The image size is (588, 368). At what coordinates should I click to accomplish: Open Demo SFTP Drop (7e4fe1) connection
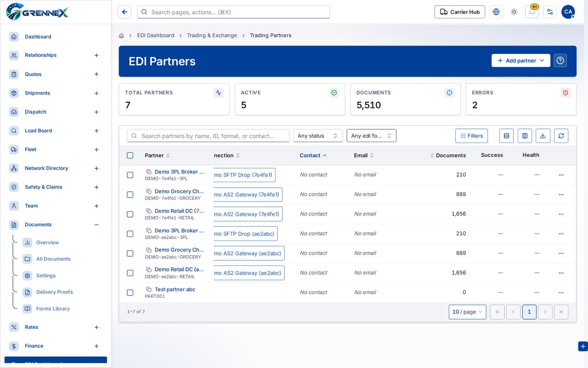[244, 175]
